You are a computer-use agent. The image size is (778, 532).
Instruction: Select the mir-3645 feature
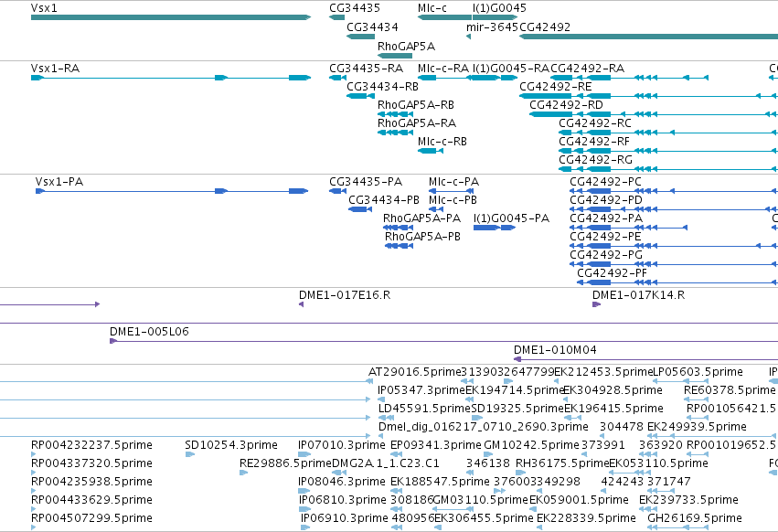468,37
